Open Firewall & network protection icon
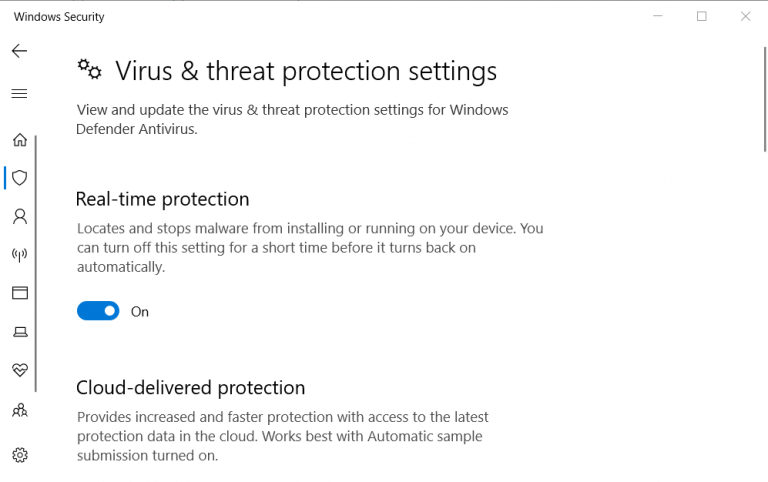Screen dimensions: 768x482 [x=19, y=255]
